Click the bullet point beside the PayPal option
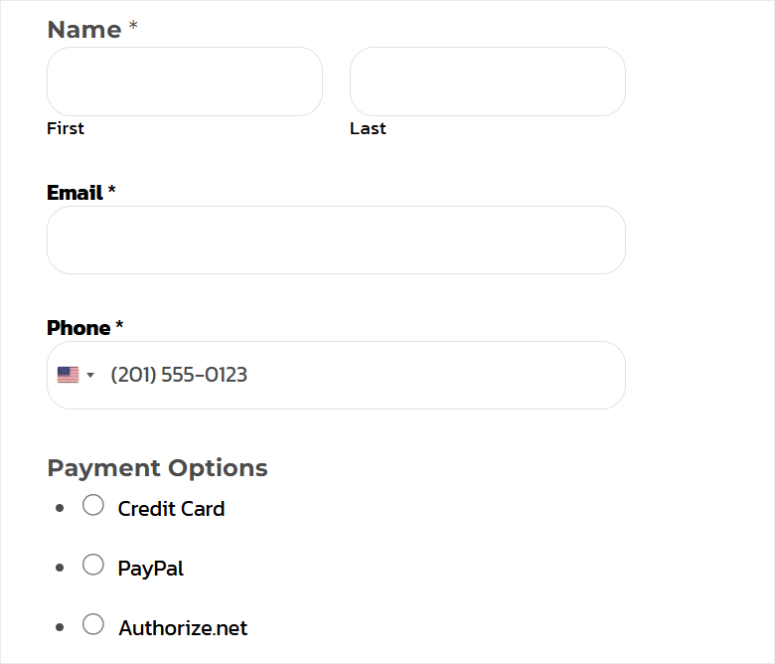Image resolution: width=775 pixels, height=664 pixels. click(x=60, y=568)
